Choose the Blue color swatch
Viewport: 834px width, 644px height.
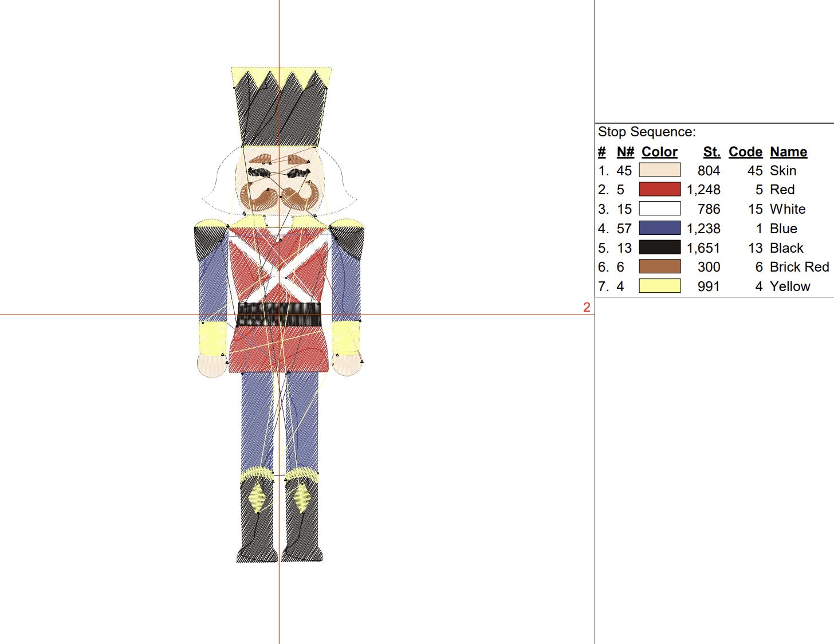[x=659, y=228]
